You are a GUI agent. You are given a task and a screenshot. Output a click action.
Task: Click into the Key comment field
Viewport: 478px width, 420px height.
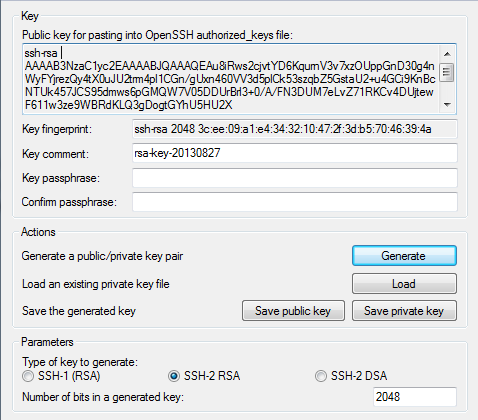[295, 153]
